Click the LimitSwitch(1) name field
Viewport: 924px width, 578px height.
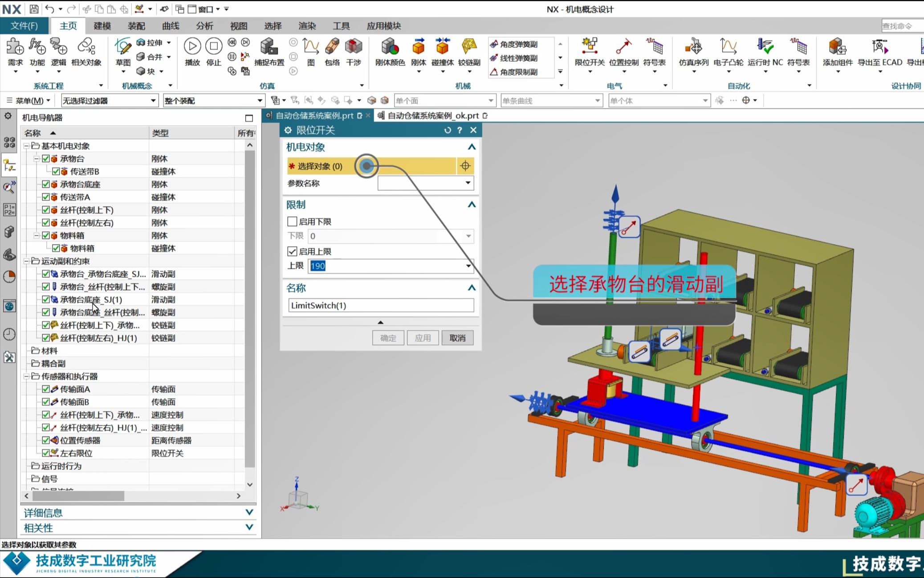pyautogui.click(x=381, y=305)
